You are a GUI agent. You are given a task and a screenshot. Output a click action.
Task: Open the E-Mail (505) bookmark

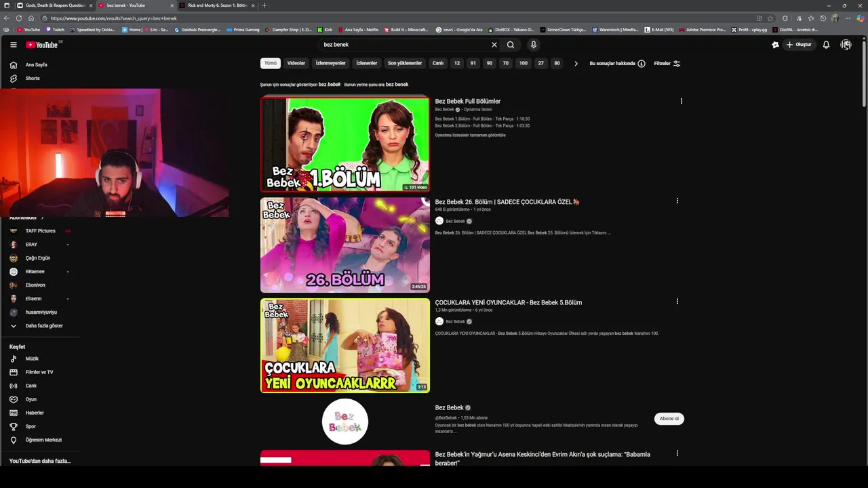click(658, 30)
